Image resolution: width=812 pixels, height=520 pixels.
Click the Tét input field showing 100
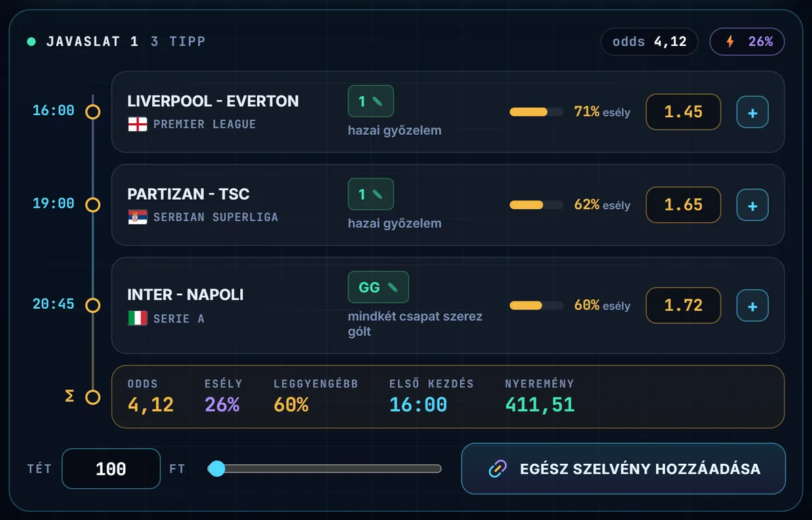point(111,469)
